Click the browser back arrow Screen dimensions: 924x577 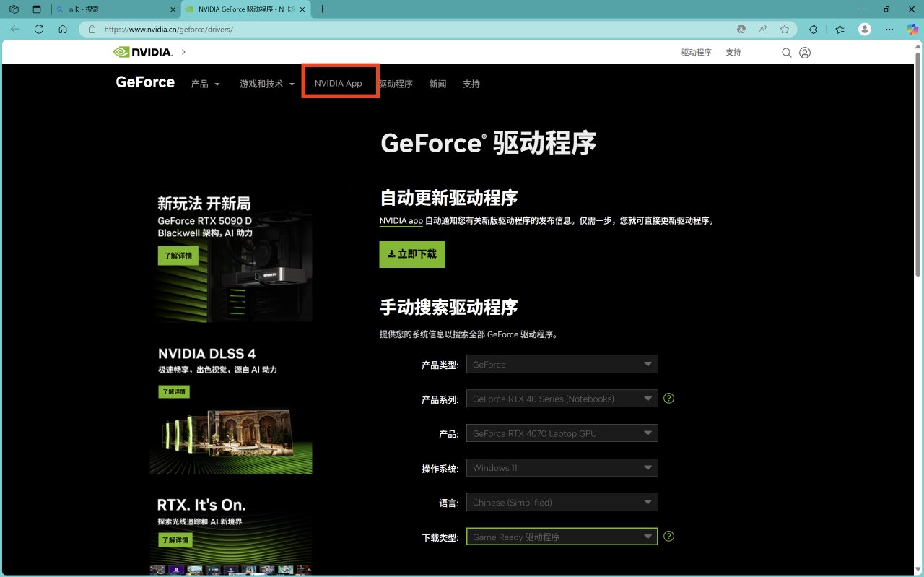point(15,30)
